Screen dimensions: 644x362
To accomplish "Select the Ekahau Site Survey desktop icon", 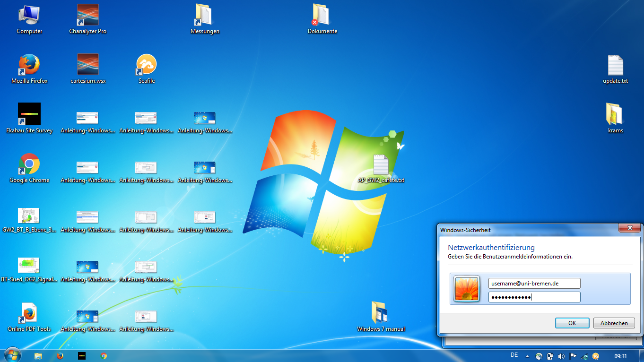I will point(29,115).
